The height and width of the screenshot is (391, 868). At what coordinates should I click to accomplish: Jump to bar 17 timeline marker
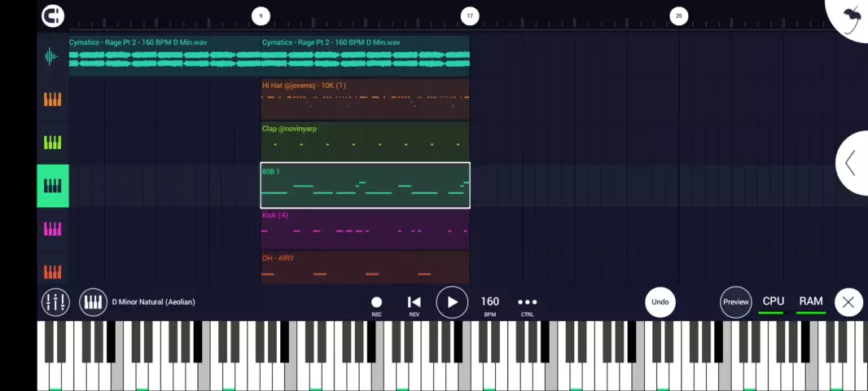point(469,15)
